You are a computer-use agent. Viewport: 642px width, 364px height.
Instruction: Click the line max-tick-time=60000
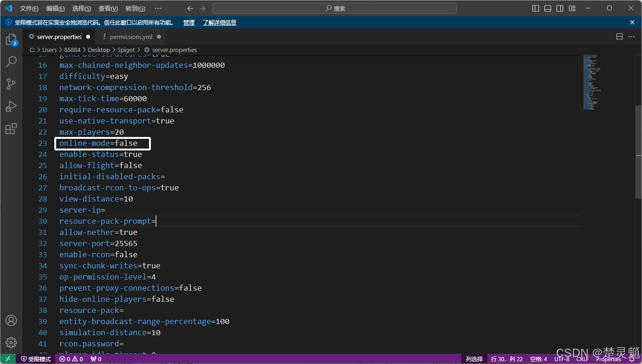tap(103, 98)
